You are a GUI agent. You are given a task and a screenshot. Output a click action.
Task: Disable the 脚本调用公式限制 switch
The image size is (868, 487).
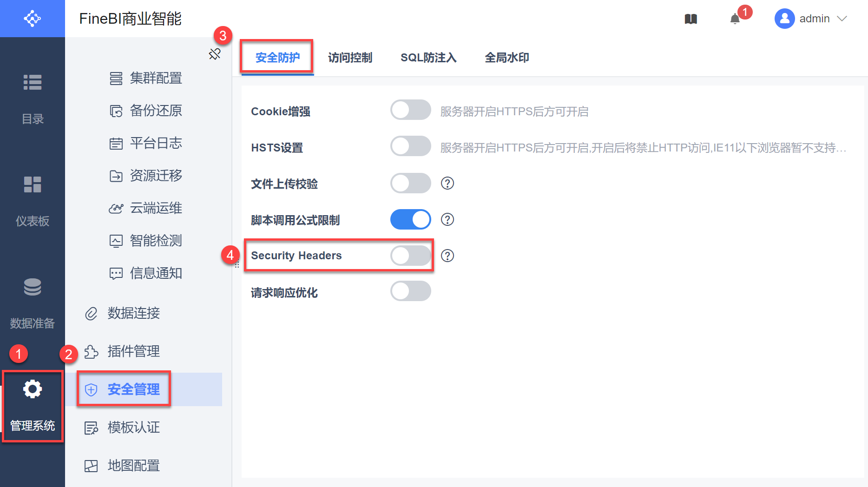tap(410, 219)
